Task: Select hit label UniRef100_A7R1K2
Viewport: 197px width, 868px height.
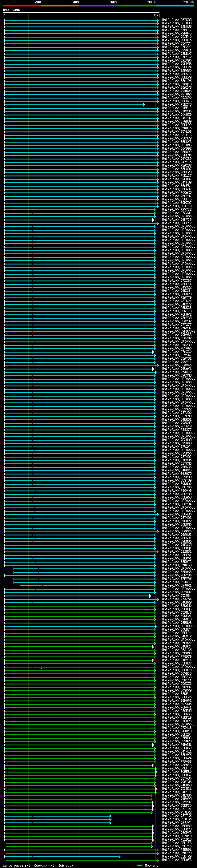Action: [177, 57]
